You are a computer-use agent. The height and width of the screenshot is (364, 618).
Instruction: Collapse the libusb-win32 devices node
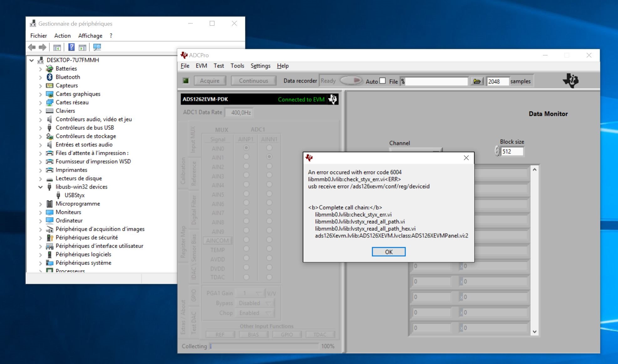(x=40, y=187)
